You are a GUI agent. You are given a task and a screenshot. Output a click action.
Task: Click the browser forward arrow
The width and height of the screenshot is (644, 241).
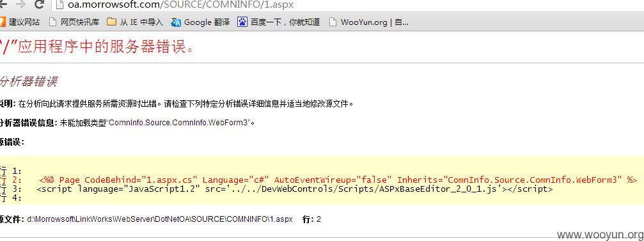pos(20,4)
